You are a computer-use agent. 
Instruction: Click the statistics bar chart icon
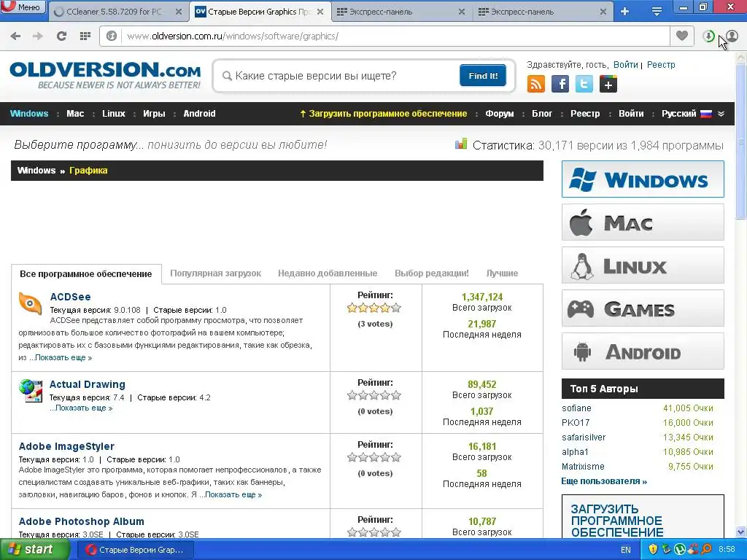click(461, 144)
